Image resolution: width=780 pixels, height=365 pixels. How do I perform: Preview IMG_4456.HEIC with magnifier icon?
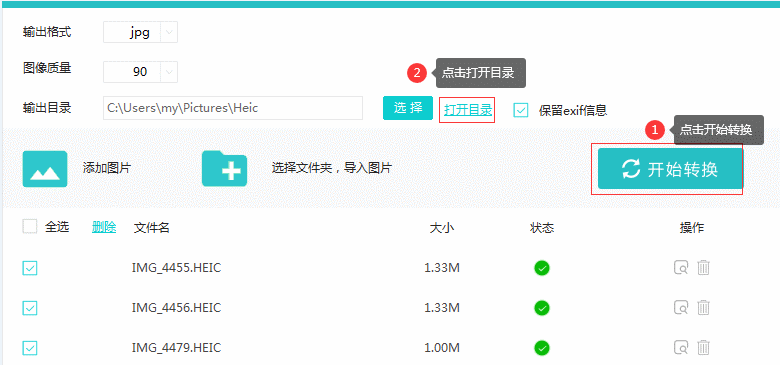point(681,308)
